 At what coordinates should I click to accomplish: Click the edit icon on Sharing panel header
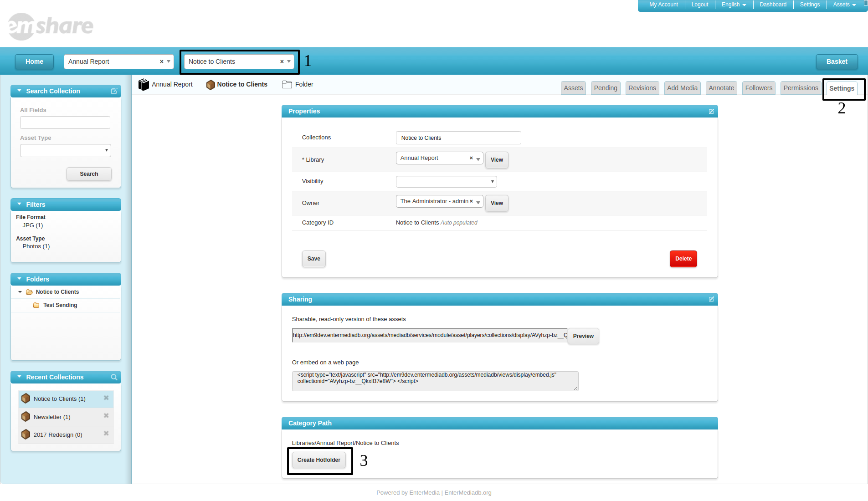pyautogui.click(x=711, y=299)
